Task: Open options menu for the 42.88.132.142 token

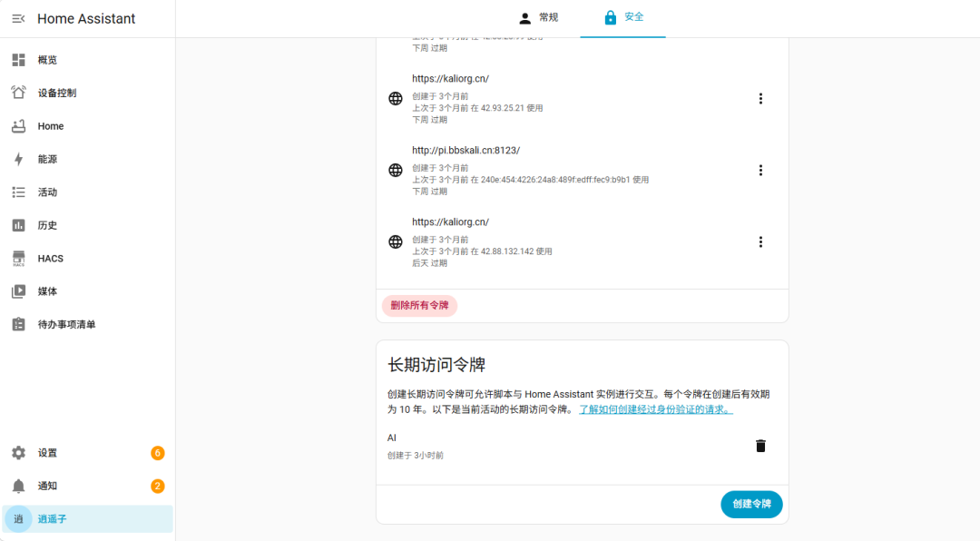Action: pos(760,242)
